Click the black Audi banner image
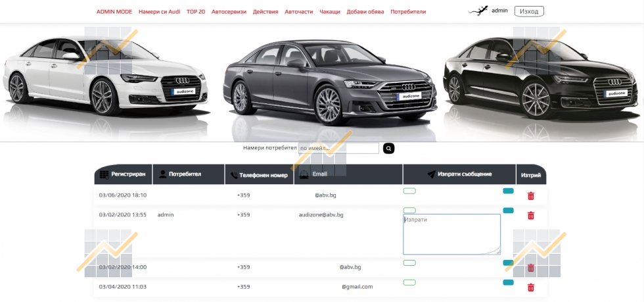 click(542, 78)
